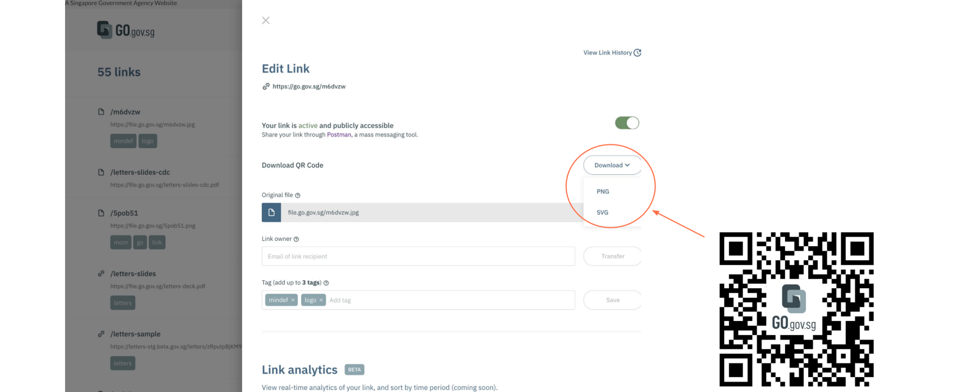Click the Transfer button
Viewport: 980px width, 392px height.
(x=612, y=256)
